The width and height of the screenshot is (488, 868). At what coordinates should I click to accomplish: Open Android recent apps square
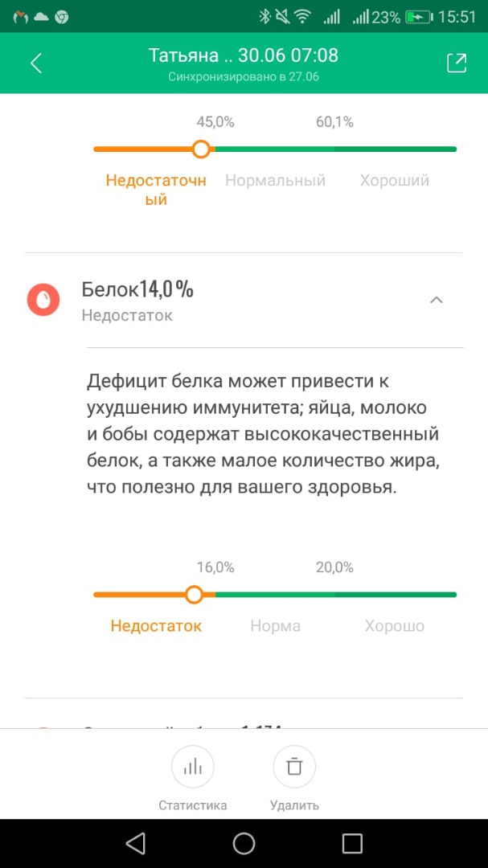coord(352,844)
